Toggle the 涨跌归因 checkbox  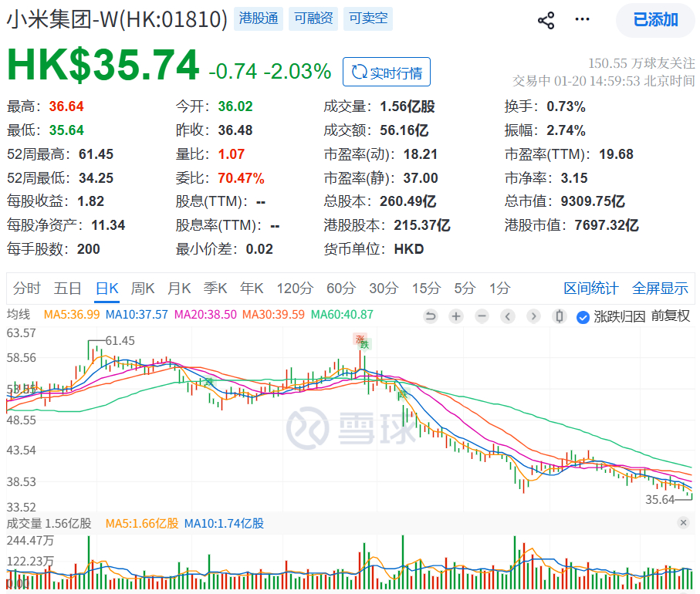tap(583, 316)
